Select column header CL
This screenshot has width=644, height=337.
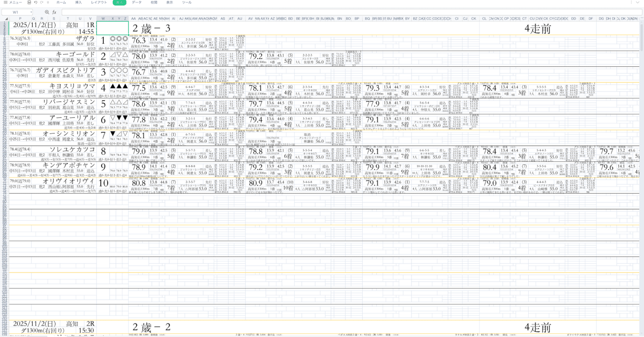485,19
